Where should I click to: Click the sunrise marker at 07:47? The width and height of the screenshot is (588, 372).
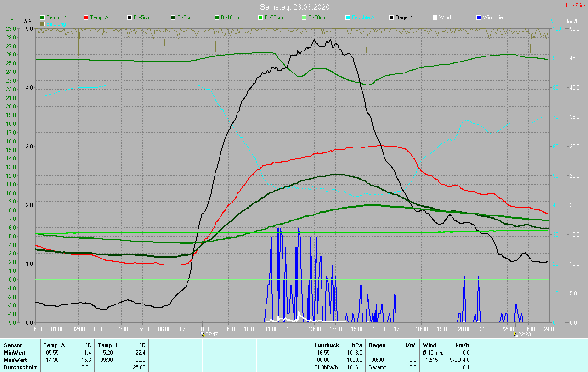pos(203,334)
